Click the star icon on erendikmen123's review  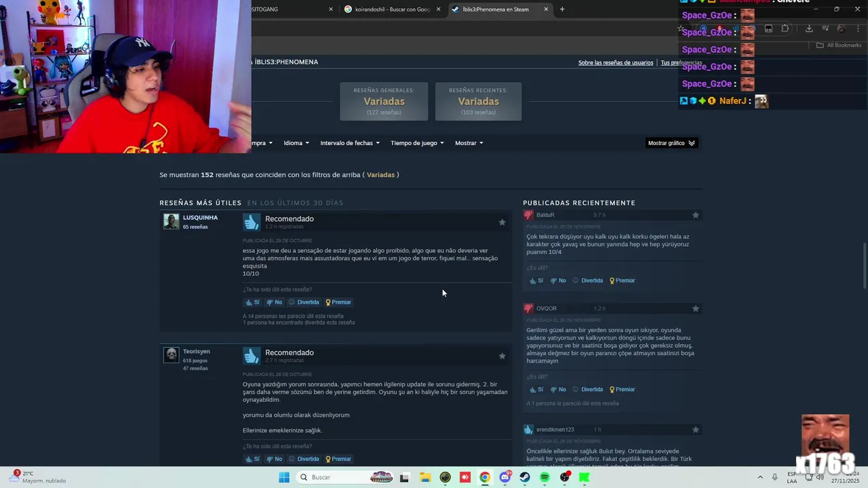[x=695, y=429]
